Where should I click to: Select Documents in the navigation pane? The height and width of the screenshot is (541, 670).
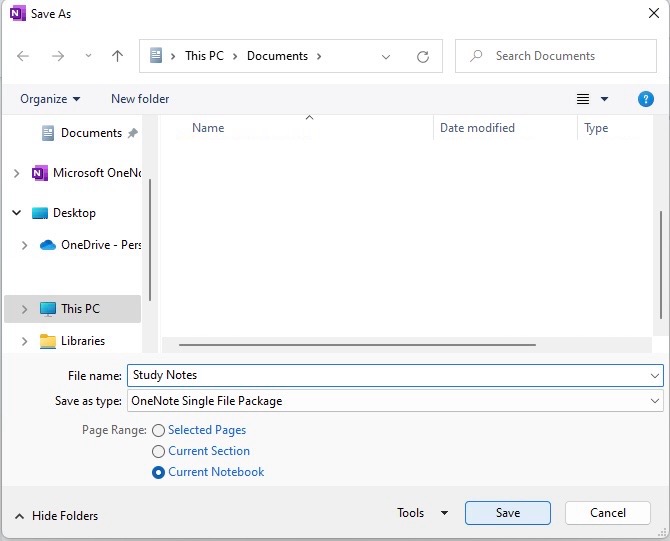click(91, 133)
